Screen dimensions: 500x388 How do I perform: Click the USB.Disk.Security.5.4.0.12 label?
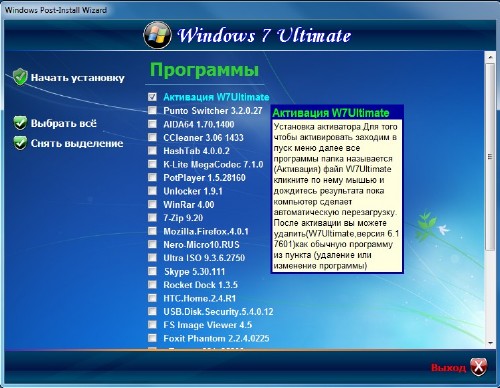[218, 312]
